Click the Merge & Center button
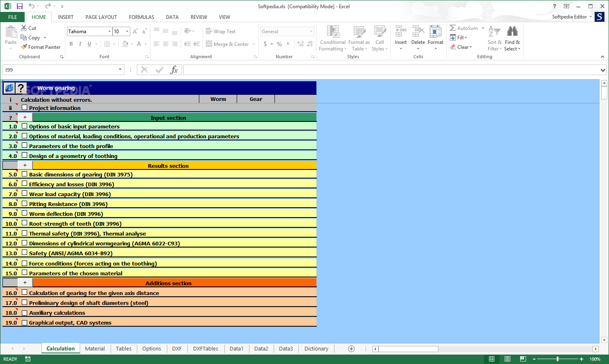Viewport: 609px width, 364px height. (227, 44)
